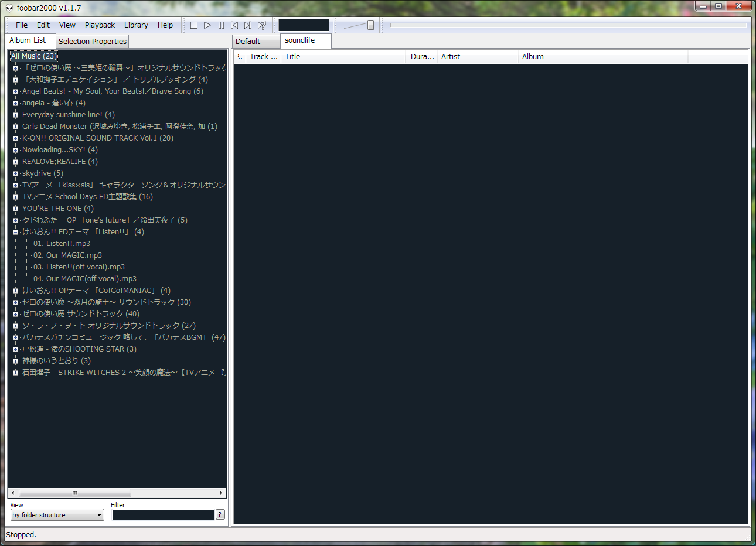Sort by Track column header
Viewport: 756px width, 546px height.
click(263, 57)
